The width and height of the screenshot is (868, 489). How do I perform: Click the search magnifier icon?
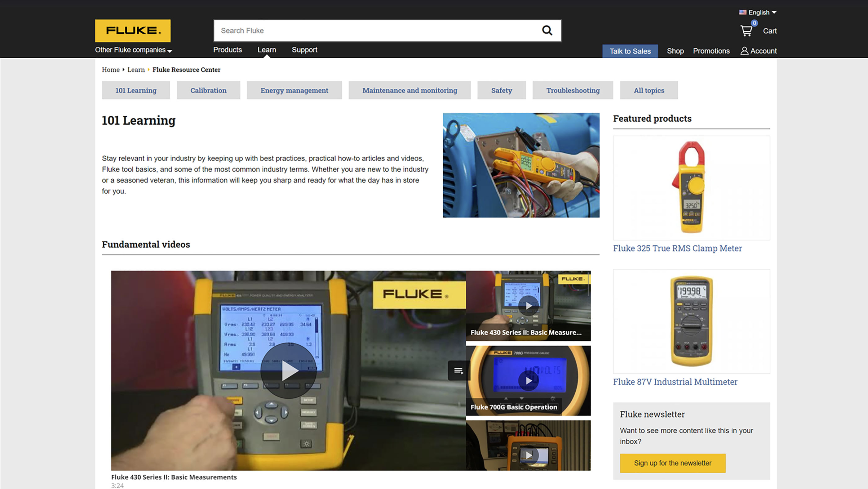pos(547,31)
